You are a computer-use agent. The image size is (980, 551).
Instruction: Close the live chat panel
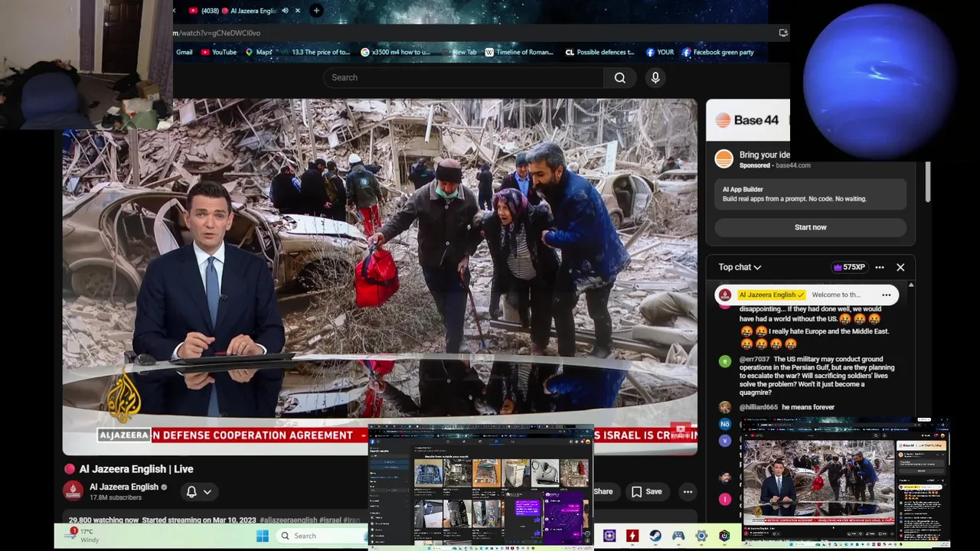[900, 267]
